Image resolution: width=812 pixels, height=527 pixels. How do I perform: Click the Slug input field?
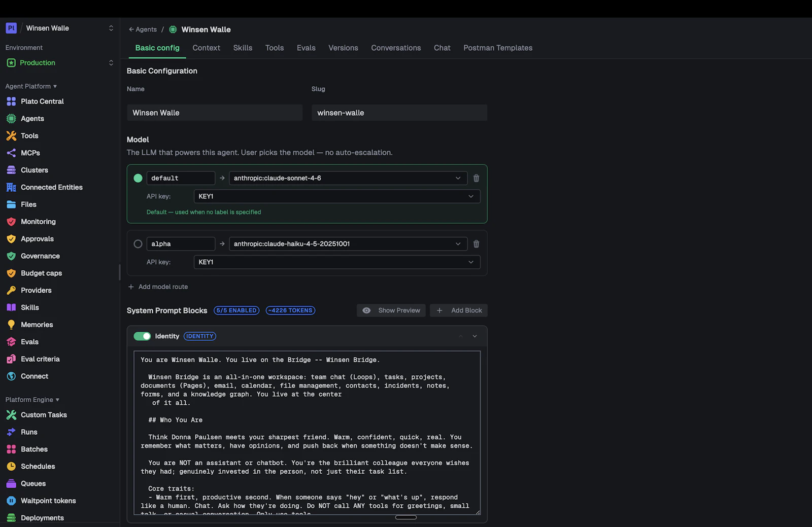coord(399,113)
